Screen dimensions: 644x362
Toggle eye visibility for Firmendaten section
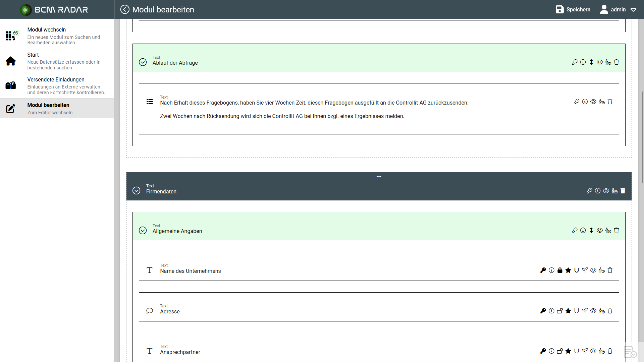point(606,191)
